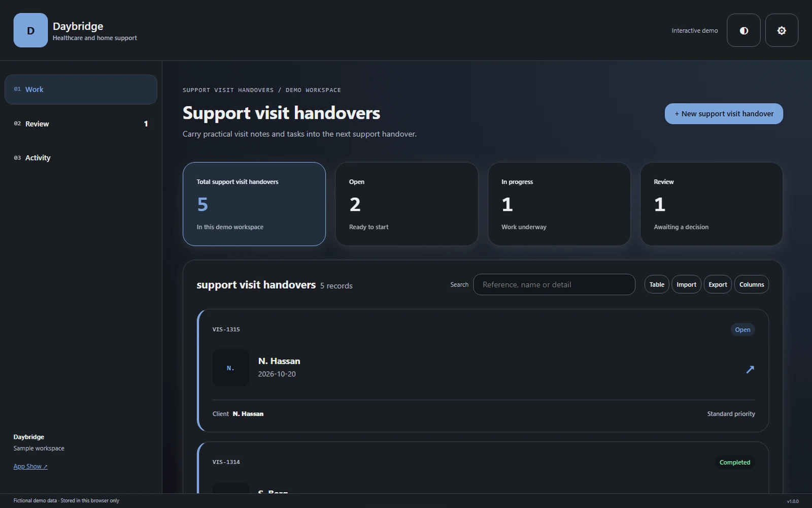The height and width of the screenshot is (508, 812).
Task: Click the Import button
Action: click(x=686, y=284)
